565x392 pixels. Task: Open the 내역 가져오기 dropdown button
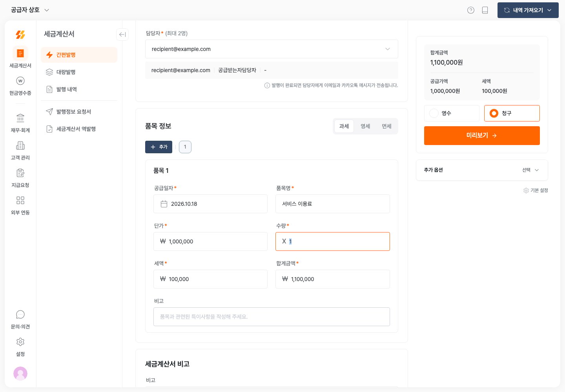pos(528,10)
